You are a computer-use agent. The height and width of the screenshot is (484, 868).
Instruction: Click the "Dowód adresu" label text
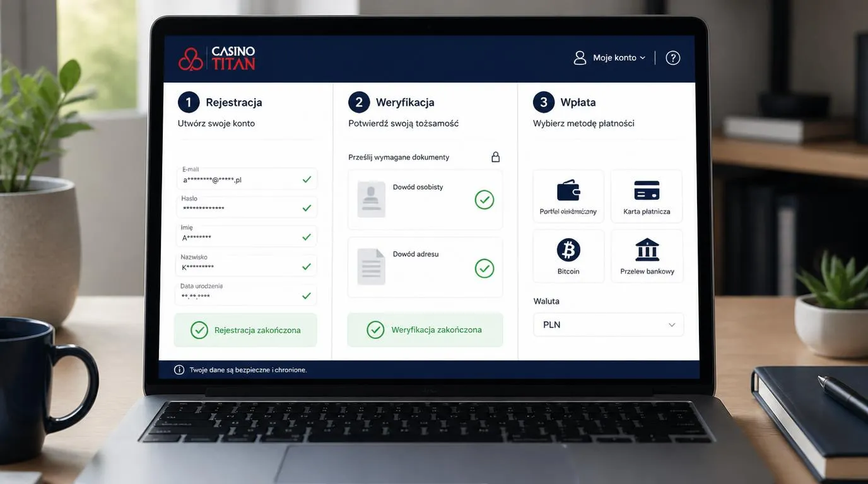(416, 254)
